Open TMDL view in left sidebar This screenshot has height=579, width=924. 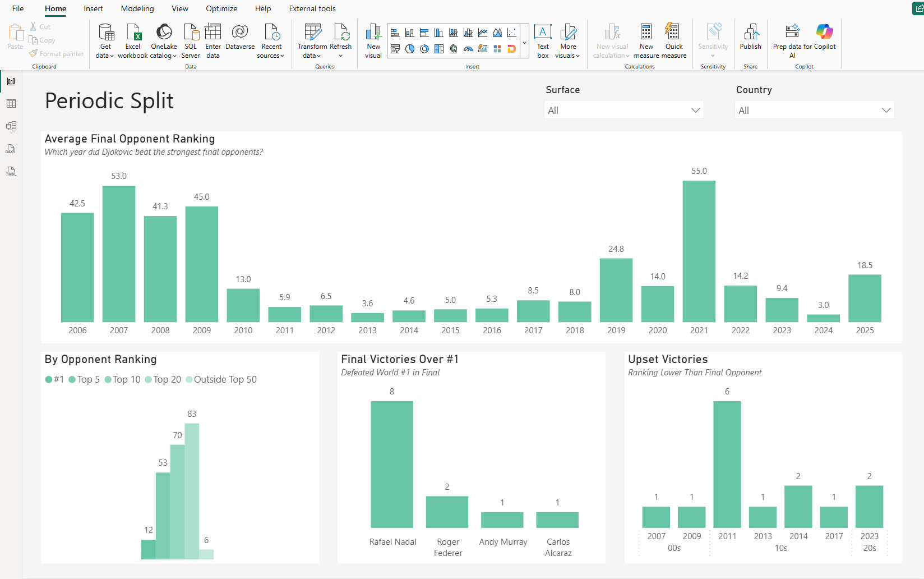click(11, 171)
